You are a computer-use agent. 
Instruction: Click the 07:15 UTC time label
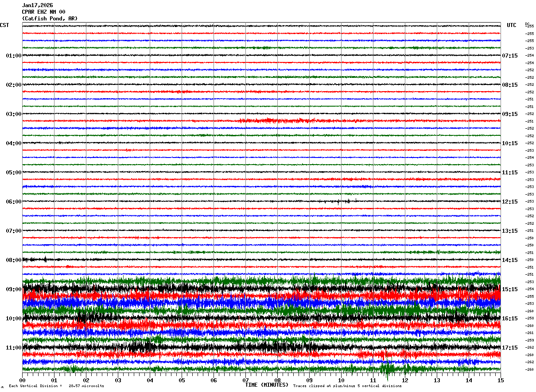pyautogui.click(x=509, y=56)
